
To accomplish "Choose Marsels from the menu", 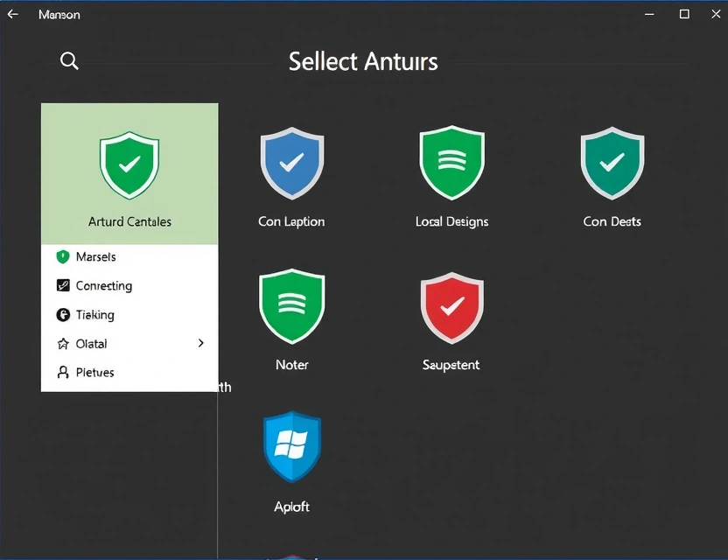I will 129,256.
